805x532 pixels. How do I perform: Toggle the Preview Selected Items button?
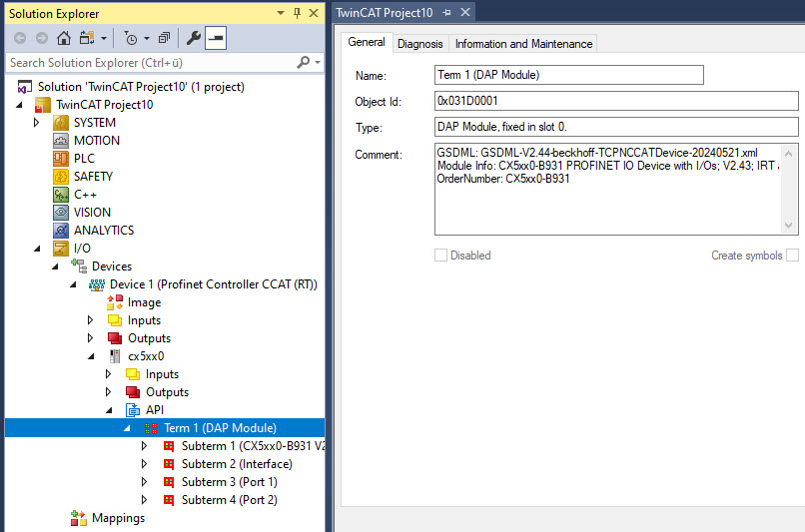click(216, 38)
